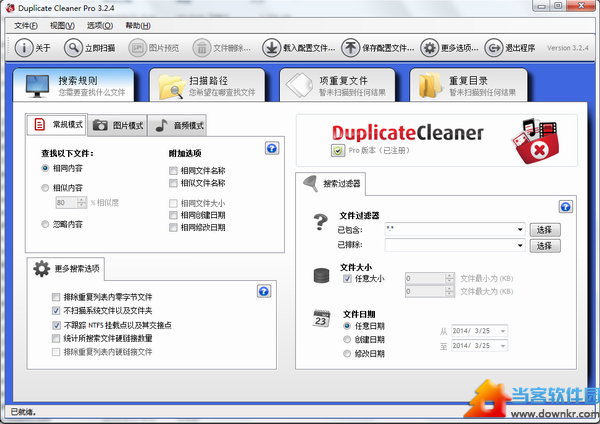
Task: Switch to the 项重复文件 tab
Action: click(337, 85)
